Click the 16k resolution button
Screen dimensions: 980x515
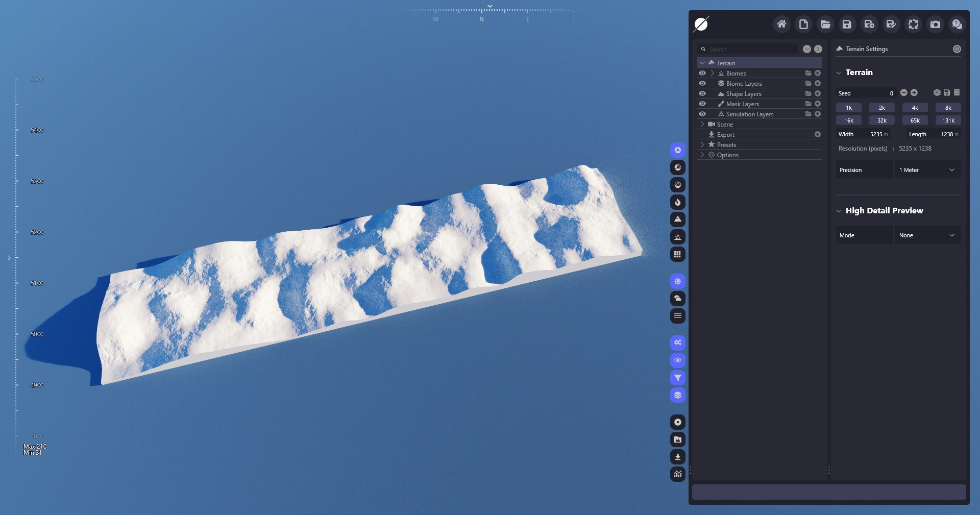coord(848,120)
